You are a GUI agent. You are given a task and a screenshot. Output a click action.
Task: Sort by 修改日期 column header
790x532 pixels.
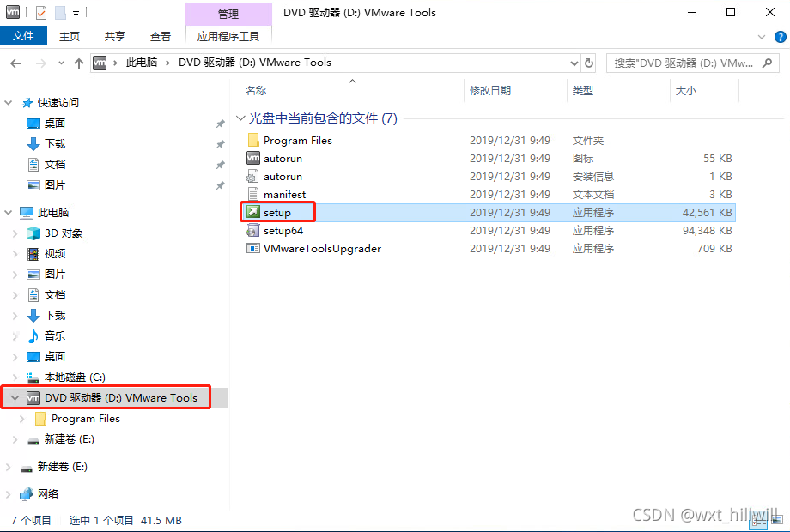click(490, 91)
